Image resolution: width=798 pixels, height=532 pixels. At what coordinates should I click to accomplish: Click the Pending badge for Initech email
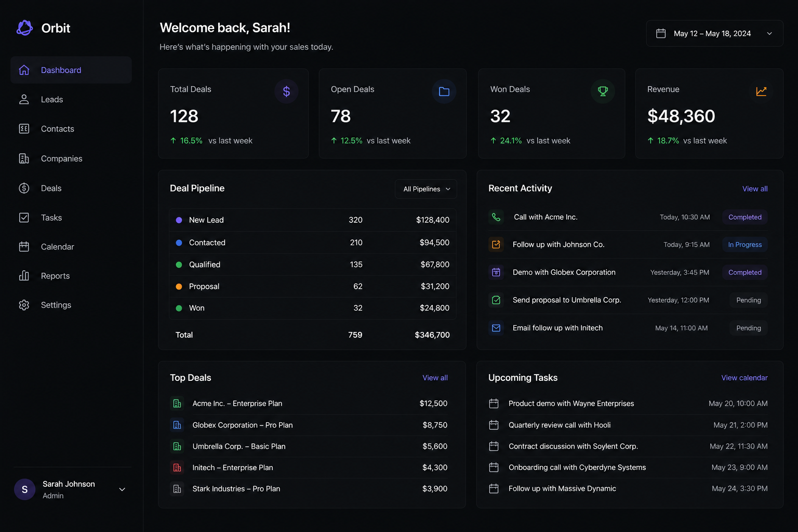[x=748, y=328]
